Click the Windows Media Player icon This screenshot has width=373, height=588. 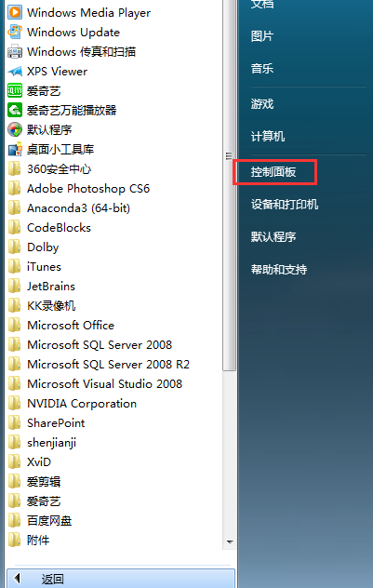point(15,12)
